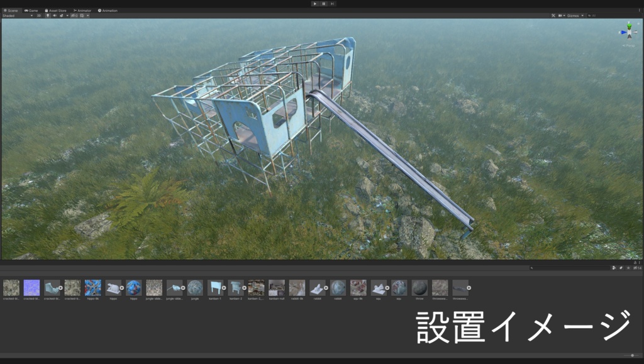This screenshot has width=644, height=364.
Task: Select the hippo material sphere asset
Action: pyautogui.click(x=133, y=288)
